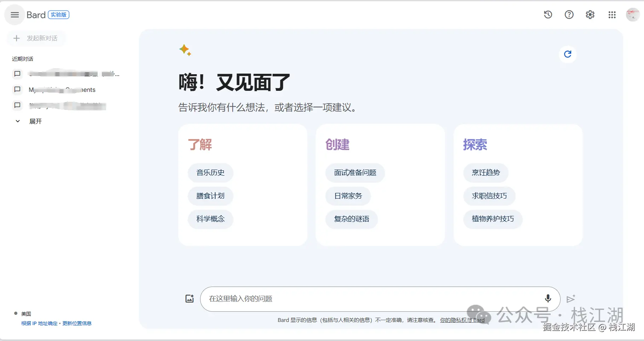Click the 了解 card heading

200,145
